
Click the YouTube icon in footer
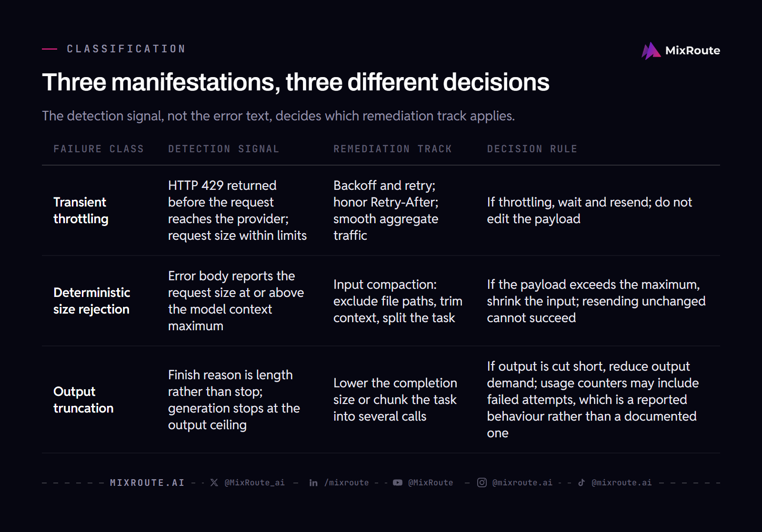point(398,483)
